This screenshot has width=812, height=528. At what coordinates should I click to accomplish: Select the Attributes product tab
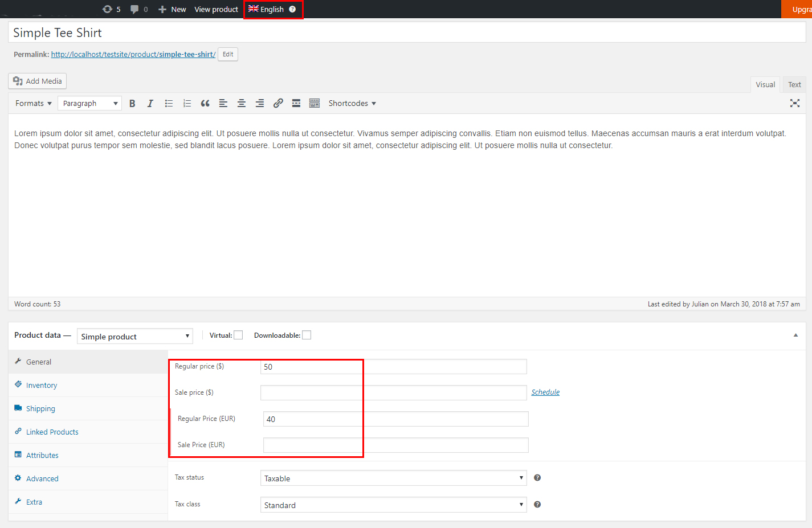(x=88, y=455)
